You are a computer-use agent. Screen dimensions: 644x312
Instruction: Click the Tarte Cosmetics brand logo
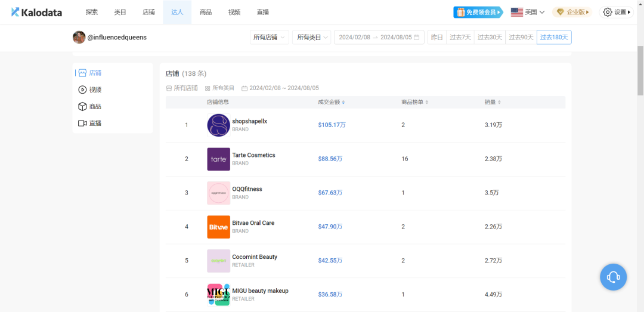pyautogui.click(x=218, y=159)
